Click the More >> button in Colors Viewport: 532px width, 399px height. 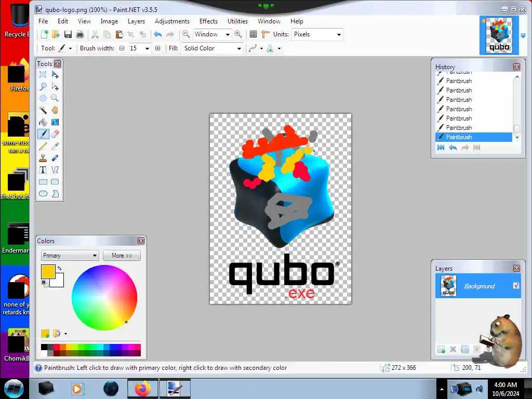pos(122,256)
